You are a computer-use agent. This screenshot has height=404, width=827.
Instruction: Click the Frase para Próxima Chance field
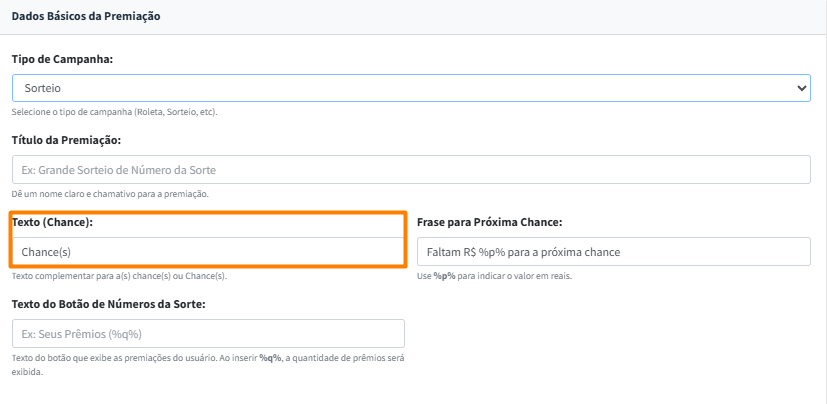(x=613, y=252)
